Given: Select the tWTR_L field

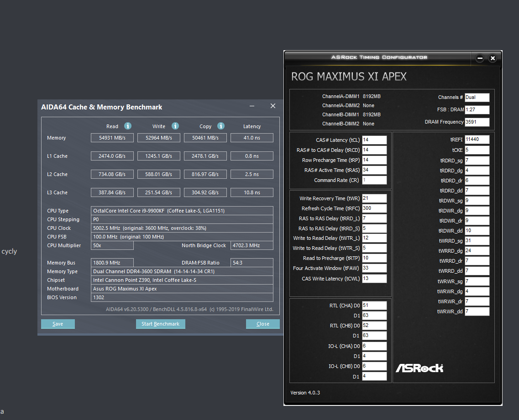Looking at the screenshot, I should [x=374, y=238].
